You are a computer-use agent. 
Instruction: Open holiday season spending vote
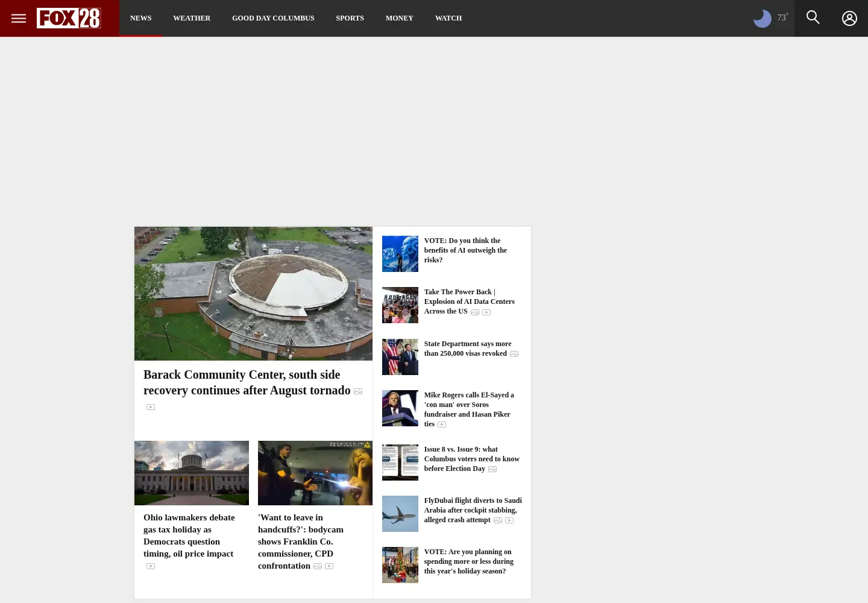click(x=468, y=561)
